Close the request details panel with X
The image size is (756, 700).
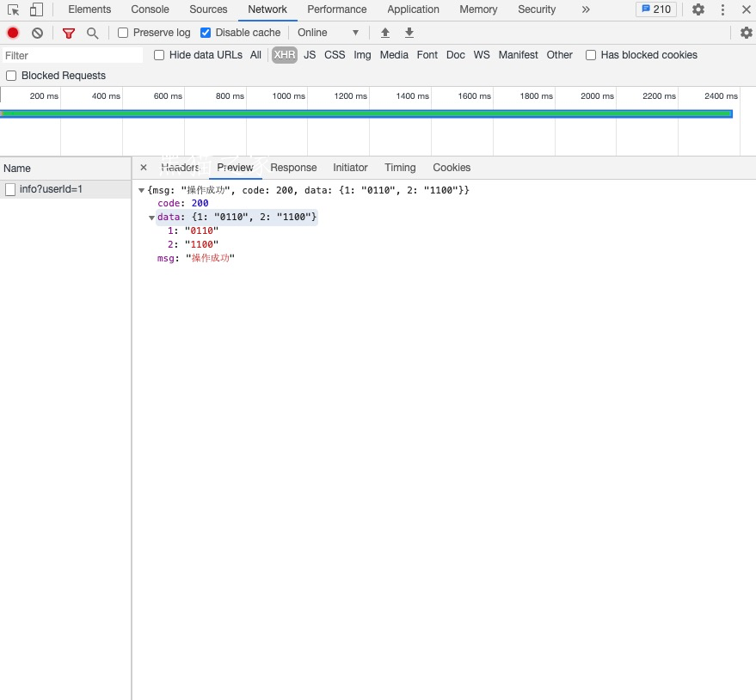tap(143, 168)
